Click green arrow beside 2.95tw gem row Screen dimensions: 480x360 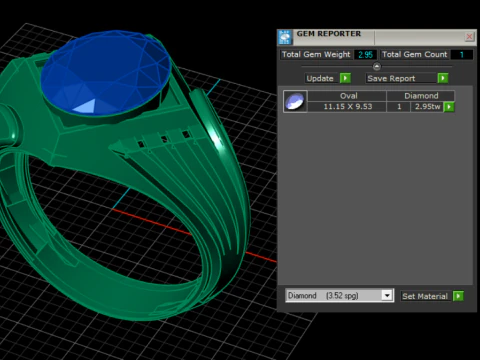pyautogui.click(x=449, y=107)
